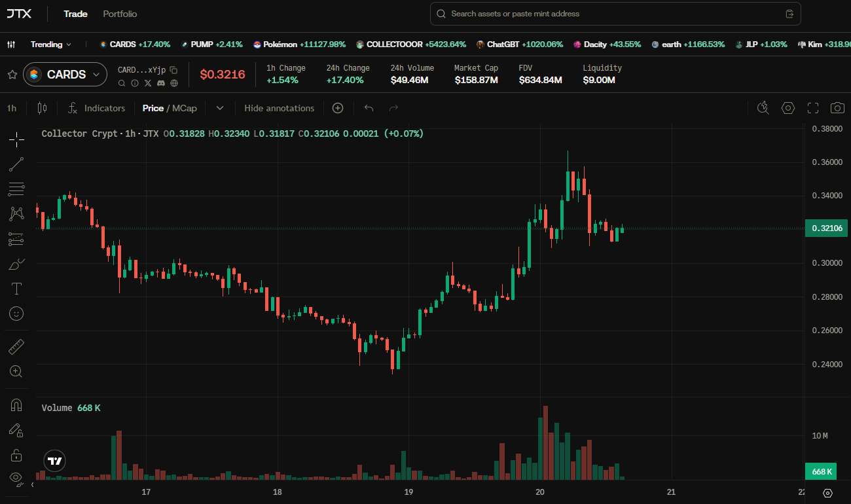
Task: Open the CARDS Discord link
Action: point(160,83)
